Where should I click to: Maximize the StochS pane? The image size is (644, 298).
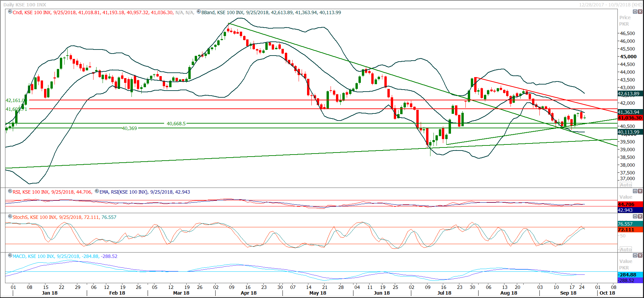pyautogui.click(x=635, y=216)
